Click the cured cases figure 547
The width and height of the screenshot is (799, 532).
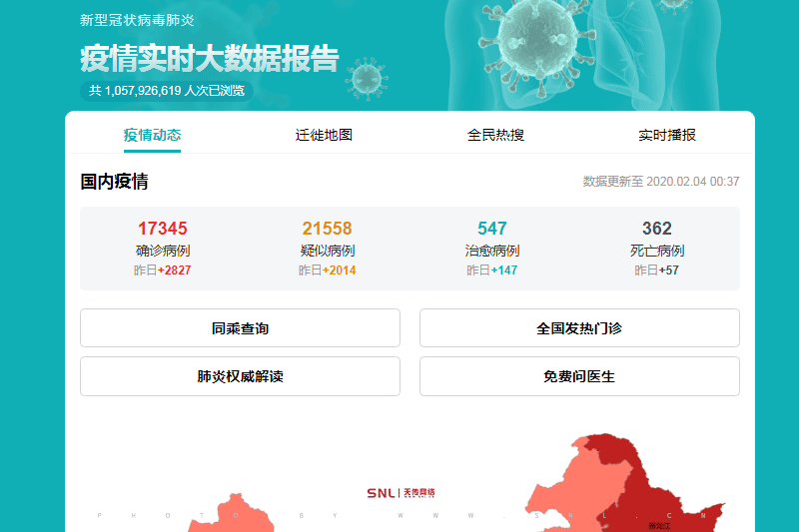coord(492,229)
